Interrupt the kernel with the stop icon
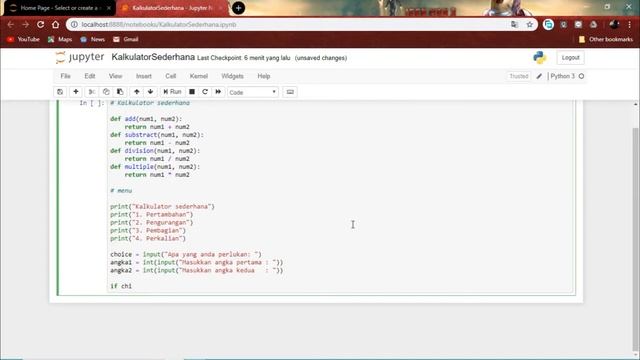The width and height of the screenshot is (640, 360). (192, 92)
